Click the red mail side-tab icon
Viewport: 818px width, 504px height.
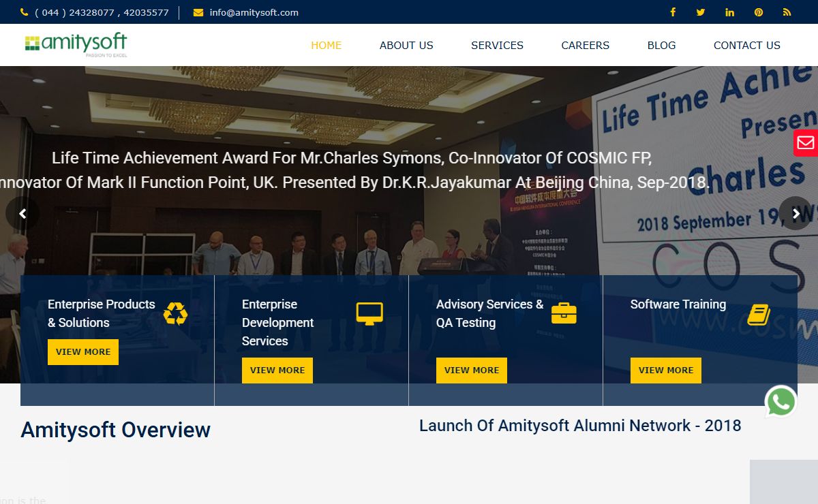(806, 142)
